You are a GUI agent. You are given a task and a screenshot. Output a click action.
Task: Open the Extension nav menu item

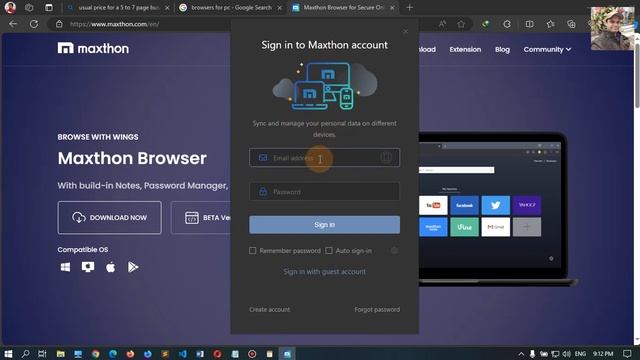click(465, 49)
